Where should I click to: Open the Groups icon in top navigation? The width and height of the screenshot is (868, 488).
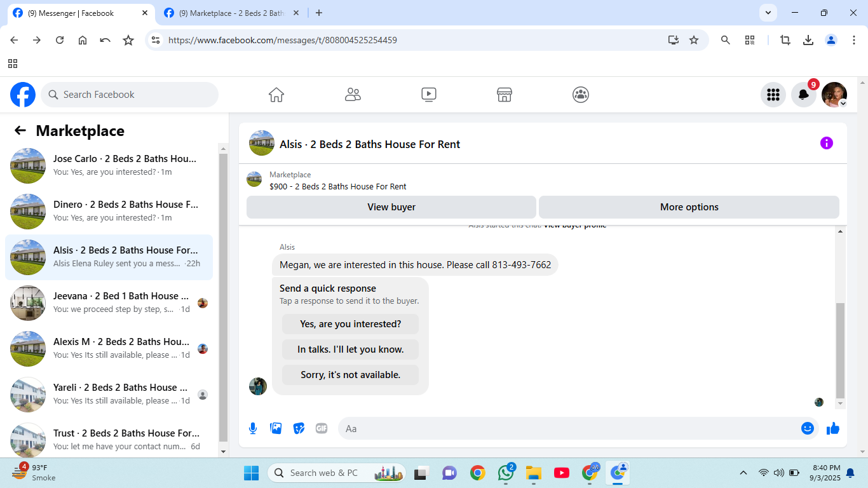[x=581, y=95]
